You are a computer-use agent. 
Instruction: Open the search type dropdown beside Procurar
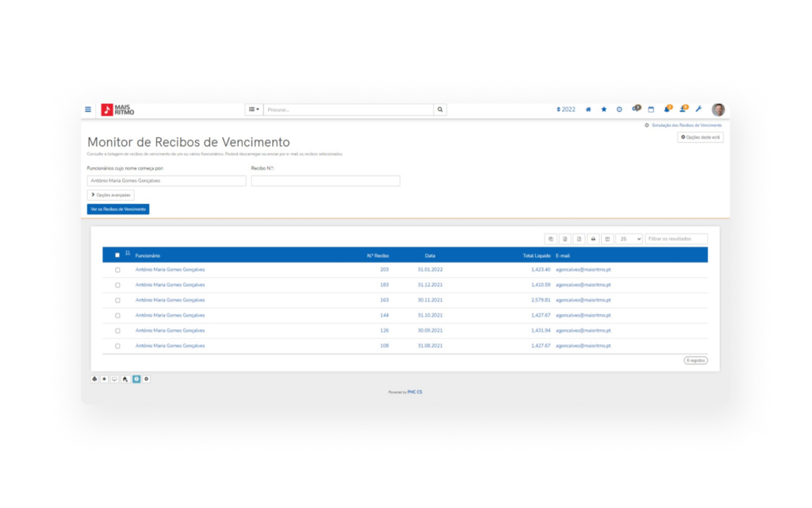(x=254, y=110)
